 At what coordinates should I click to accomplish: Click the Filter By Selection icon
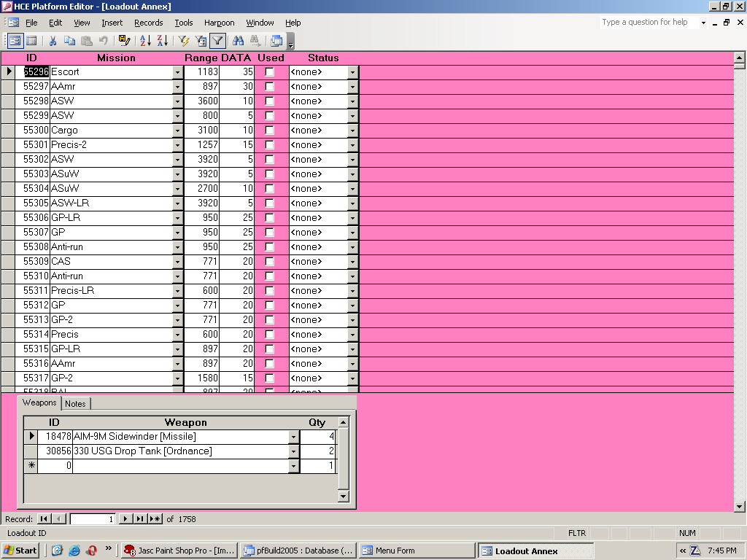184,41
